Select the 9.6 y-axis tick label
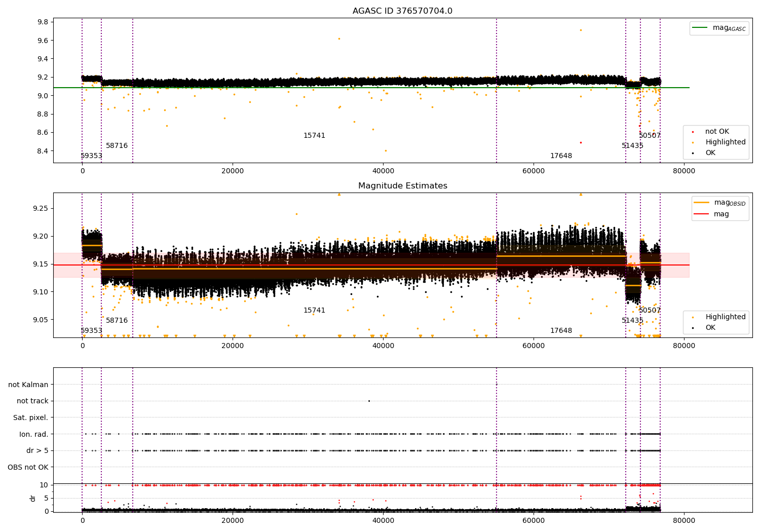Image resolution: width=760 pixels, height=532 pixels. point(43,41)
